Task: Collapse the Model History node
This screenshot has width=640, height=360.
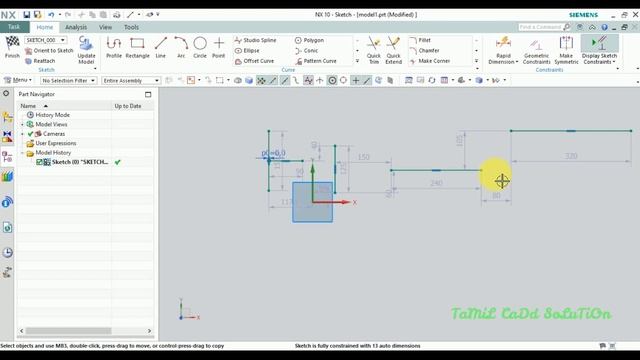Action: click(x=22, y=153)
